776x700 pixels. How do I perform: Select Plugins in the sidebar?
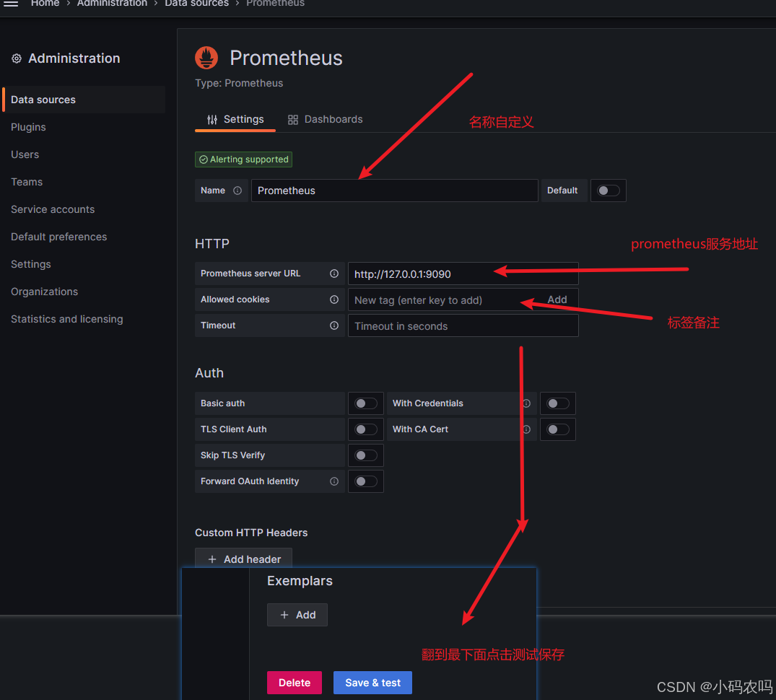[x=28, y=127]
